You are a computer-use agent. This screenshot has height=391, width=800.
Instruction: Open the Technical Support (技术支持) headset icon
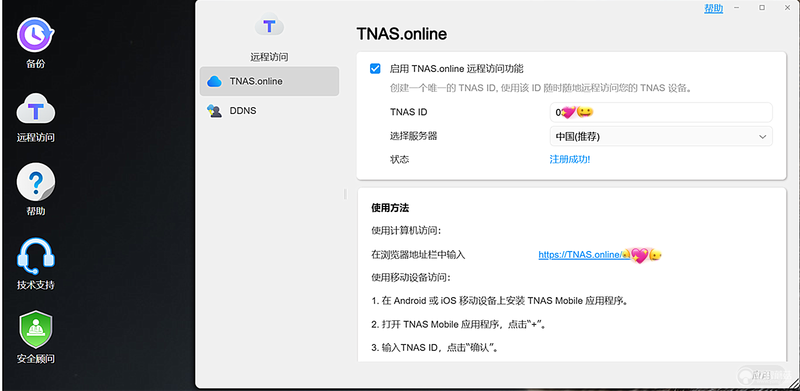[x=35, y=255]
